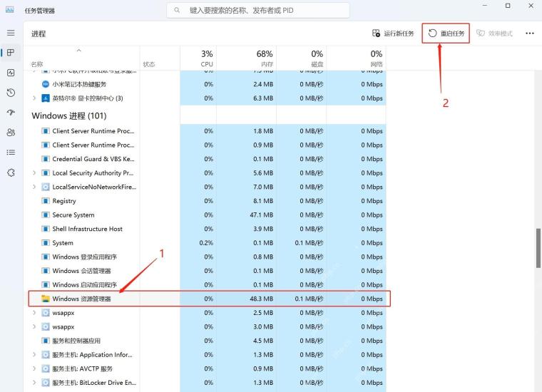
Task: Click the Windows 资源管理器 folder icon
Action: [45, 299]
